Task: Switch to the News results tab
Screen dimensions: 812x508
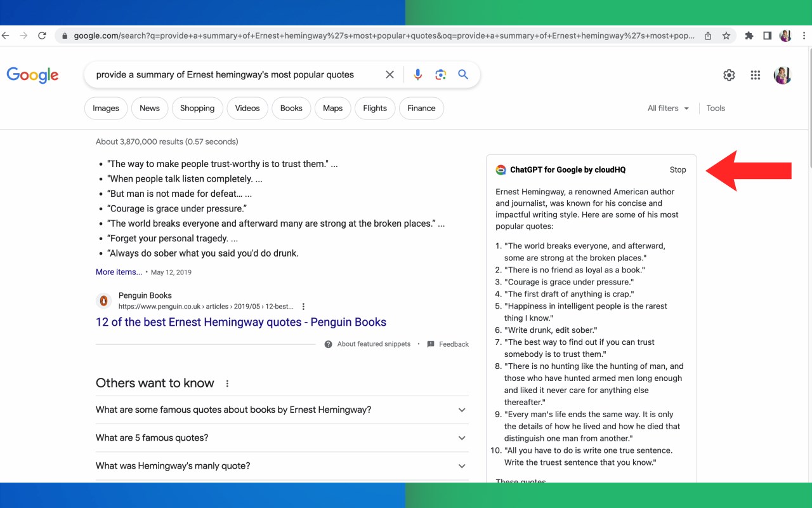Action: [x=150, y=108]
